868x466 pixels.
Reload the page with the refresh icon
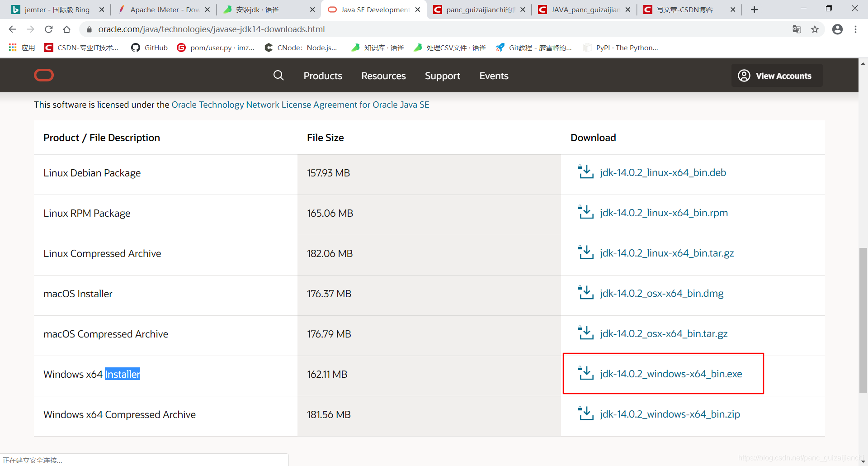pyautogui.click(x=48, y=29)
